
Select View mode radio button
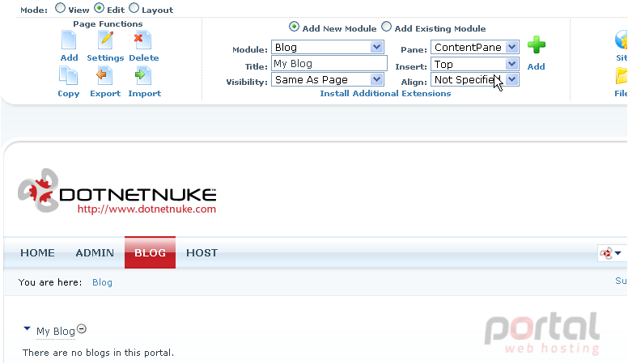[60, 8]
